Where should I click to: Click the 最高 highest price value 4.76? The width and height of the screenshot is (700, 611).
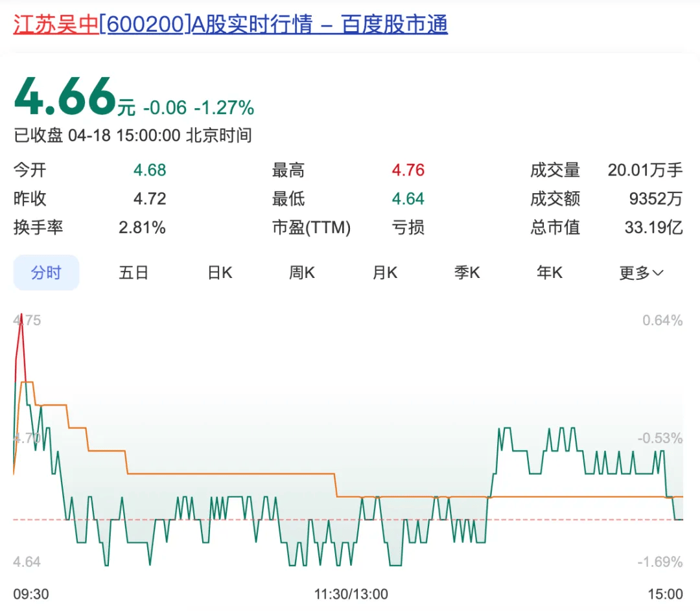[x=407, y=170]
